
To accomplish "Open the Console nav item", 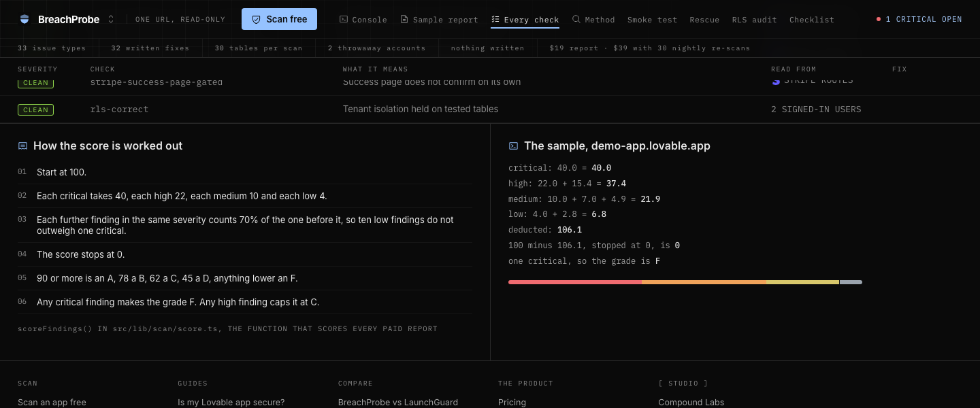I will (363, 20).
